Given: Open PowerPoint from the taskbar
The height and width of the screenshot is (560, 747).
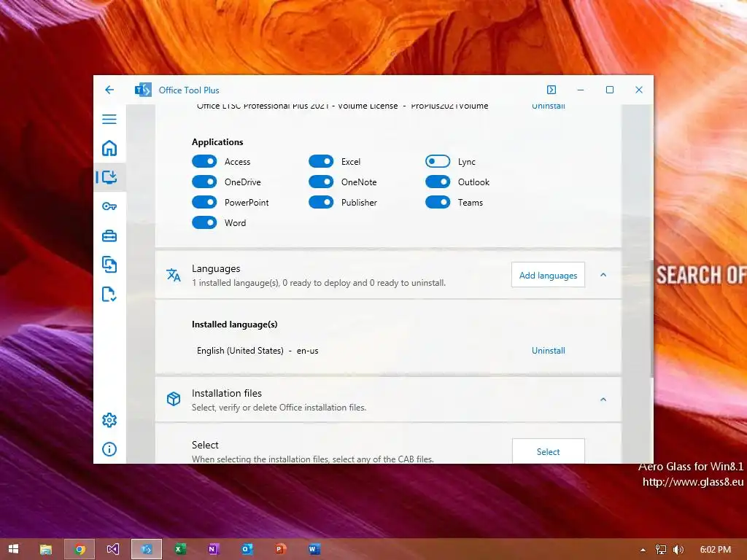Looking at the screenshot, I should click(281, 549).
